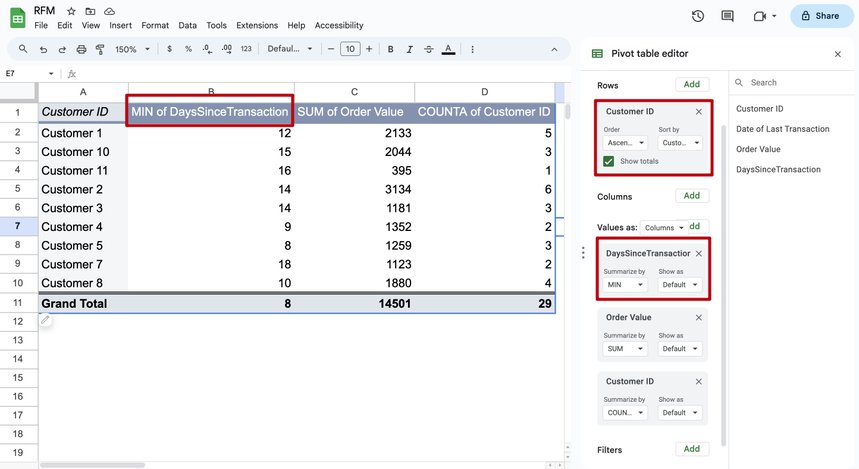The height and width of the screenshot is (469, 859).
Task: Remove Customer ID from Values
Action: (698, 381)
